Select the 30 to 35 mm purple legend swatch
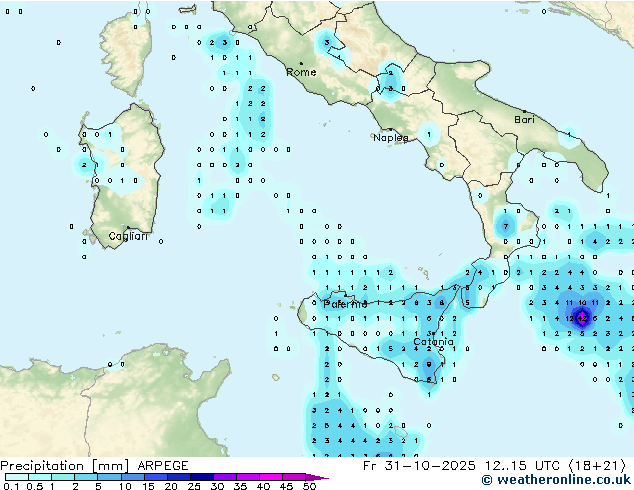This screenshot has height=490, width=634. (225, 477)
